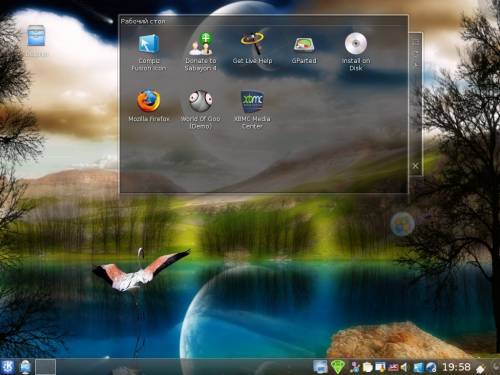Open the panel toolbox at the right edge

point(496,367)
